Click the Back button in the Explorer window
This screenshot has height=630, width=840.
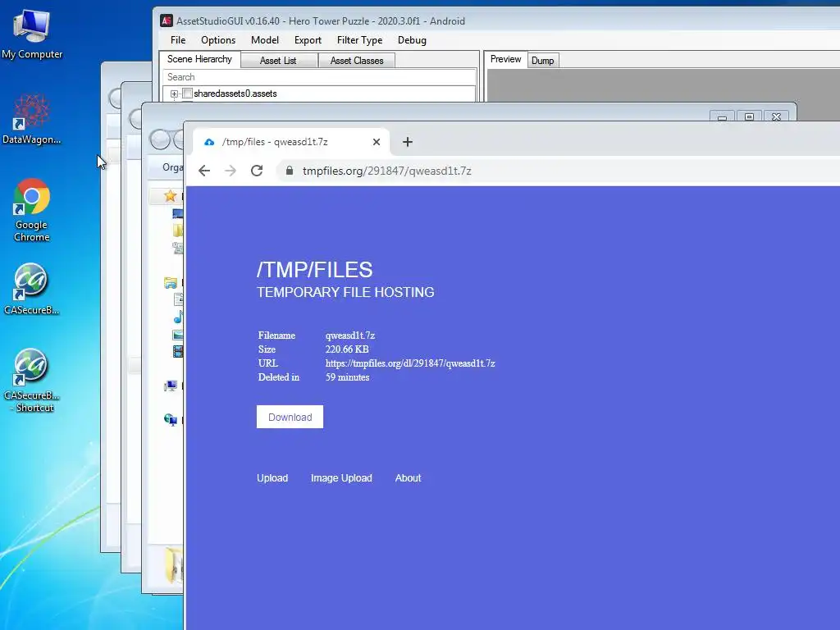point(160,139)
